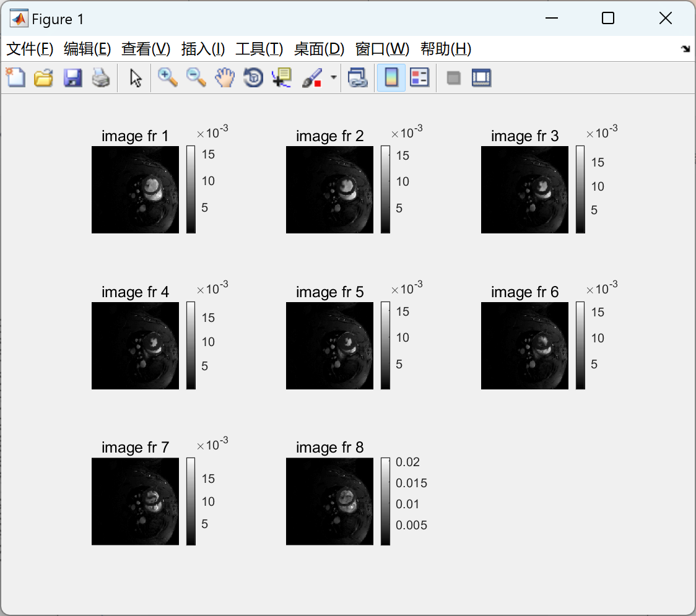Click the title text 'image fr 8'

coord(330,448)
